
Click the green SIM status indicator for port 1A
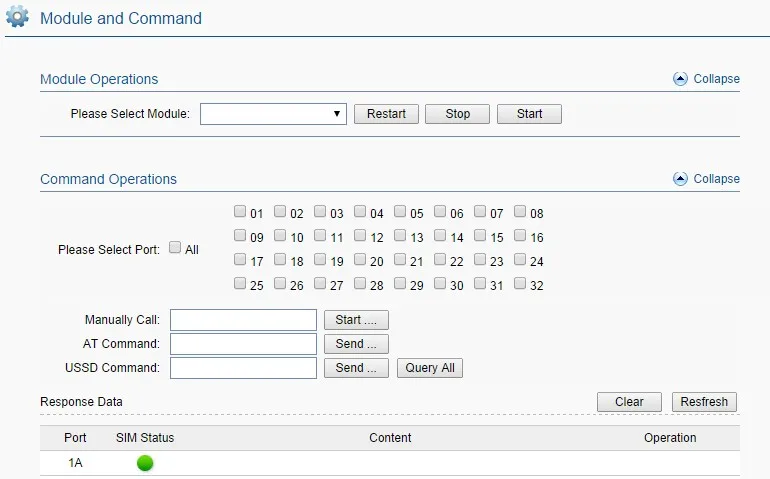click(x=145, y=463)
